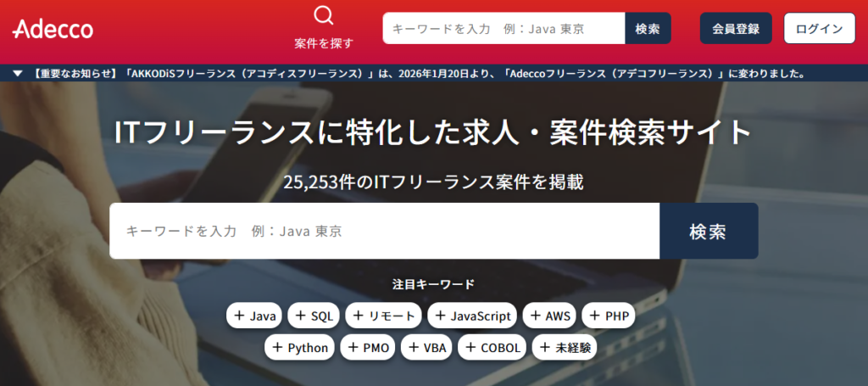Click the 注目キーワード heading
868x386 pixels.
(x=433, y=284)
